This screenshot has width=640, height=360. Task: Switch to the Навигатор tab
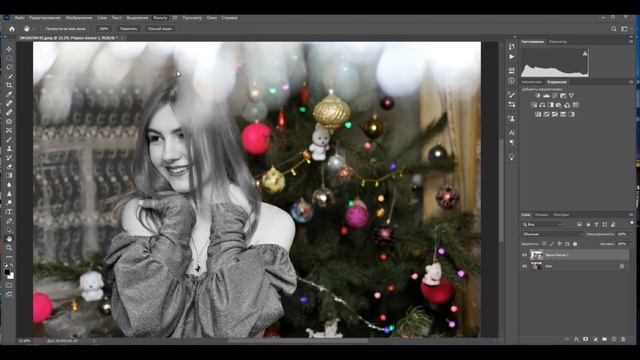558,42
